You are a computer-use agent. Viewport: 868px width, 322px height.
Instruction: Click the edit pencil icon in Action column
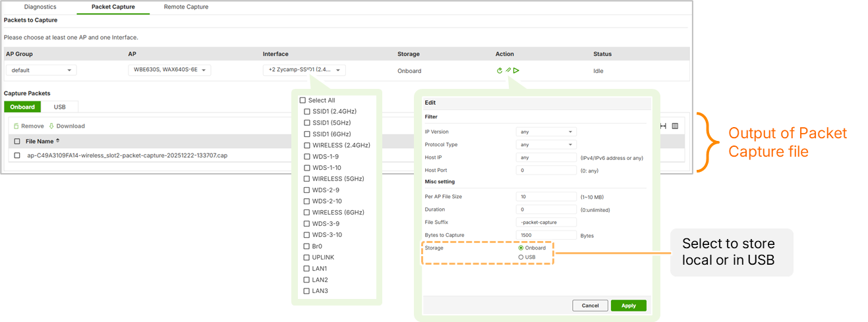[508, 70]
